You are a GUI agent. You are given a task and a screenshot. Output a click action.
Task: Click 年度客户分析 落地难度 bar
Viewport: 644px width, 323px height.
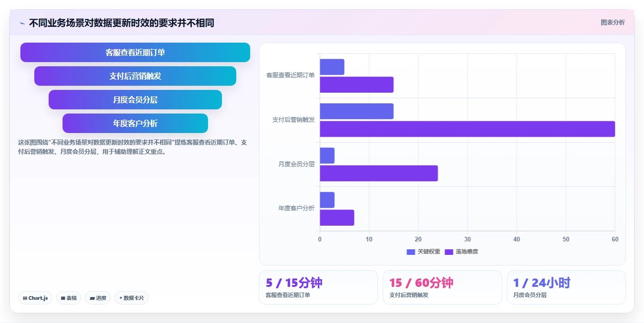pyautogui.click(x=337, y=218)
